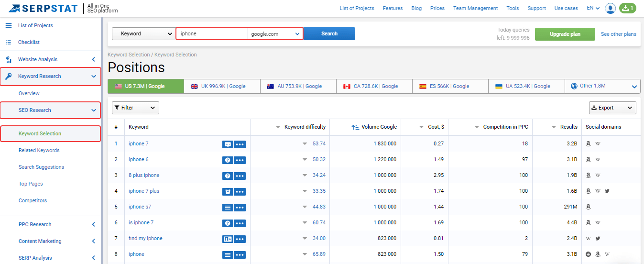Click the speech bubble icon for iphone 7

(228, 144)
